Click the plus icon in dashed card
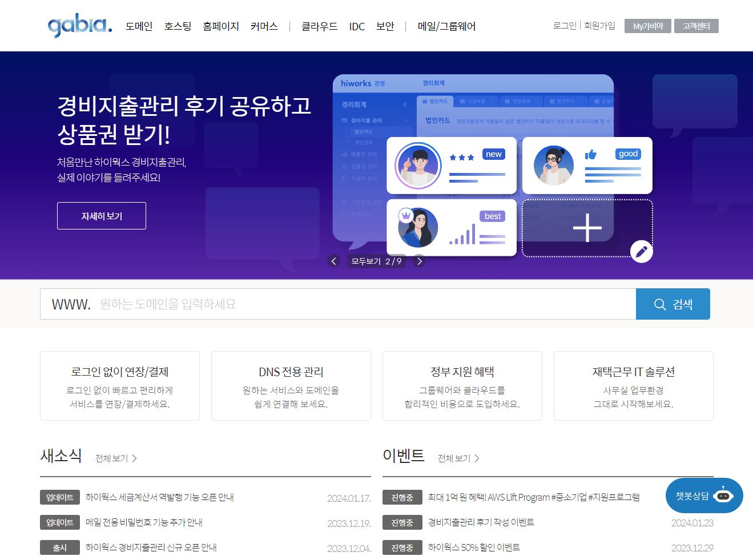Image resolution: width=753 pixels, height=560 pixels. tap(587, 228)
